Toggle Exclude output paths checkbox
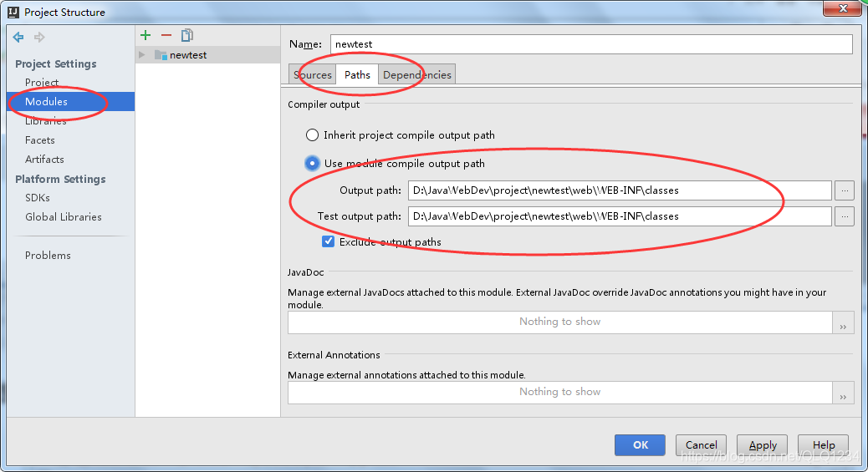This screenshot has height=472, width=868. coord(329,241)
